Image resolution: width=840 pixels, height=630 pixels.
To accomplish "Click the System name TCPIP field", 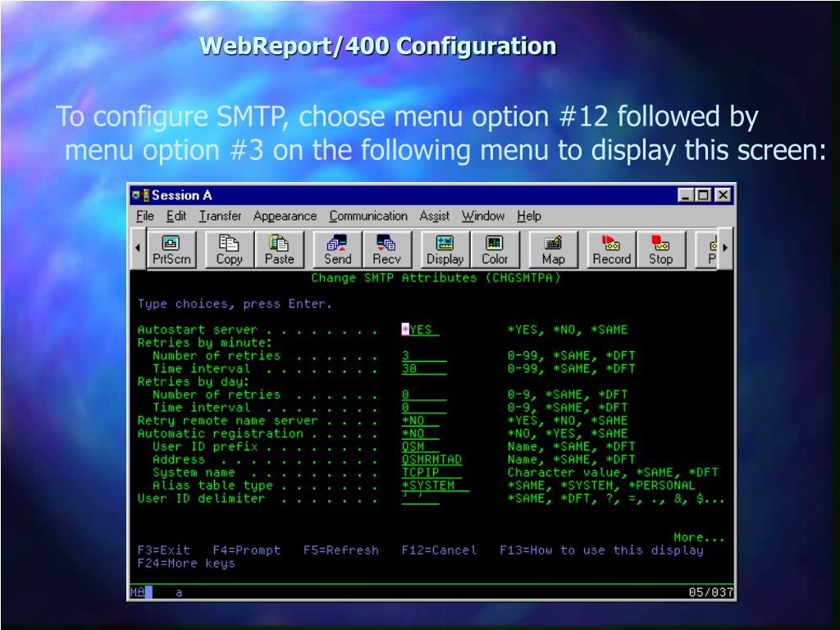I will coord(431,472).
